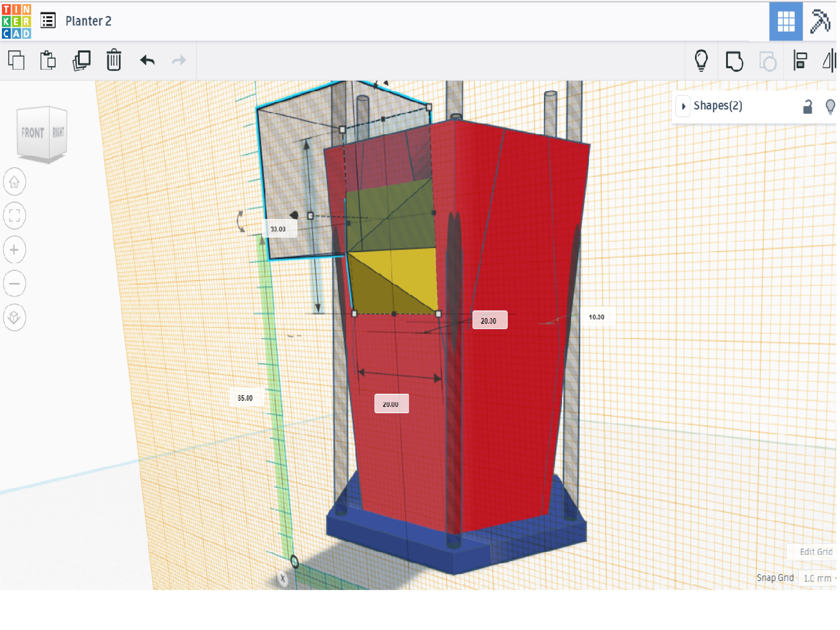Switch to orthographic view
The image size is (840, 630).
[14, 317]
